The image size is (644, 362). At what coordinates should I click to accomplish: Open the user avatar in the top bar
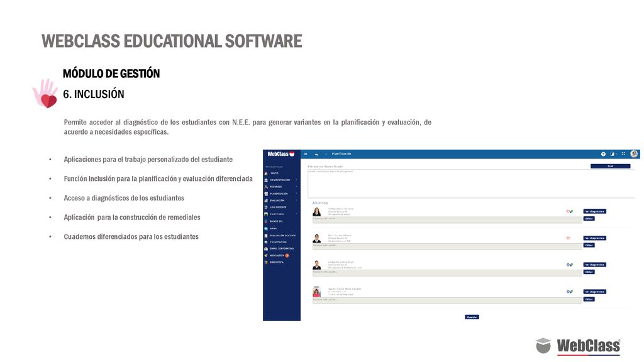634,154
